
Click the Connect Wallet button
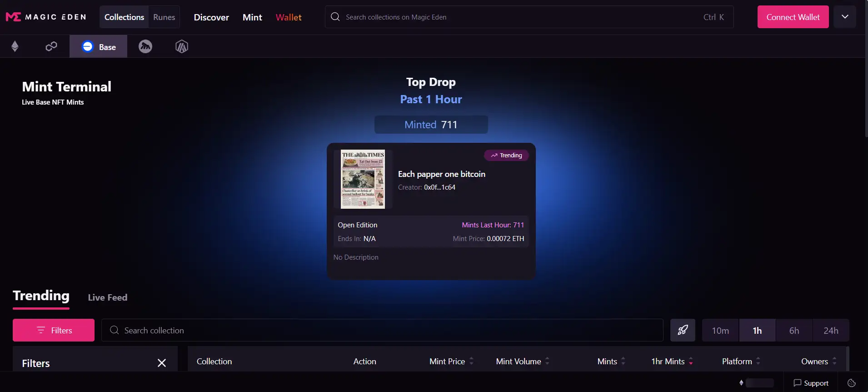point(793,17)
